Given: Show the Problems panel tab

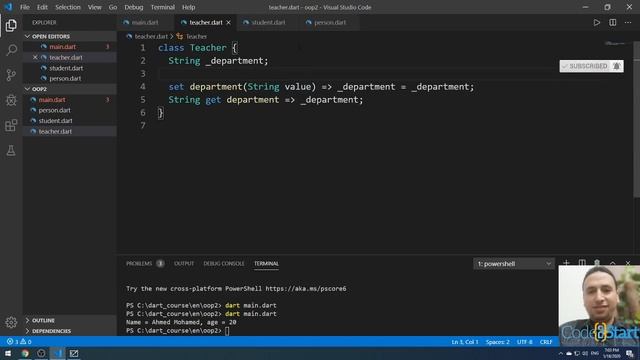Looking at the screenshot, I should (x=144, y=264).
